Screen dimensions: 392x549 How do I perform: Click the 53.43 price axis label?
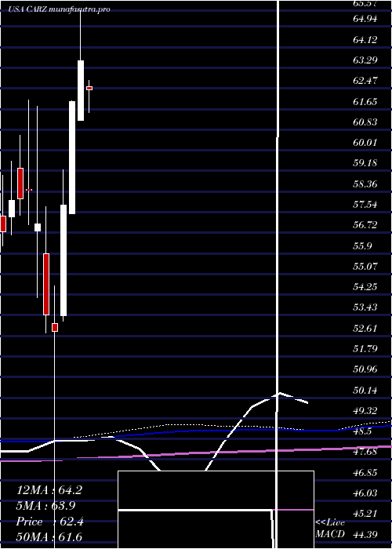click(365, 307)
